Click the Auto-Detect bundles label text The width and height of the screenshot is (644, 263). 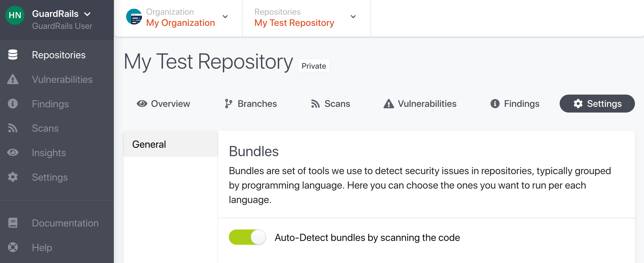click(367, 238)
